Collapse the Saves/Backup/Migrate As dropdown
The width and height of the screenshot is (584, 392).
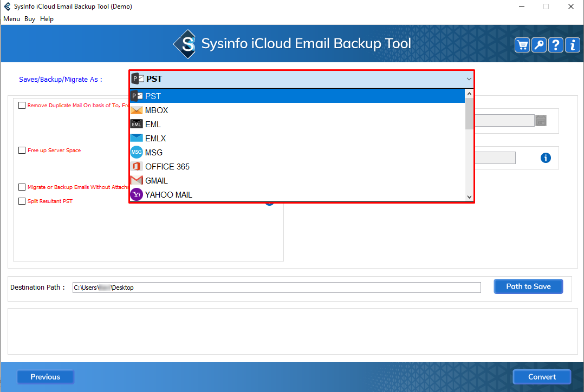469,79
